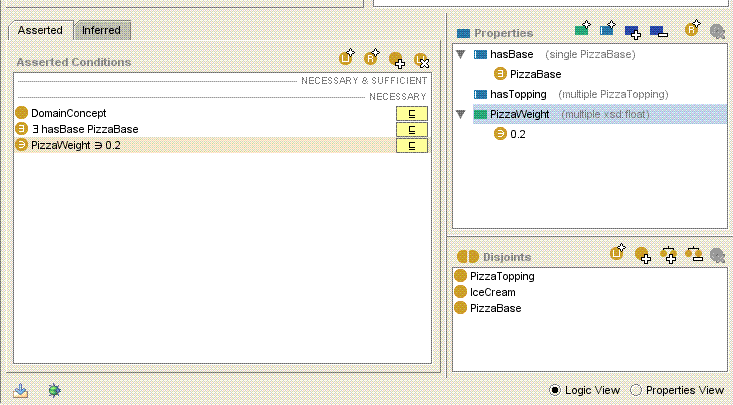Select the Logic View radio button

tap(556, 390)
